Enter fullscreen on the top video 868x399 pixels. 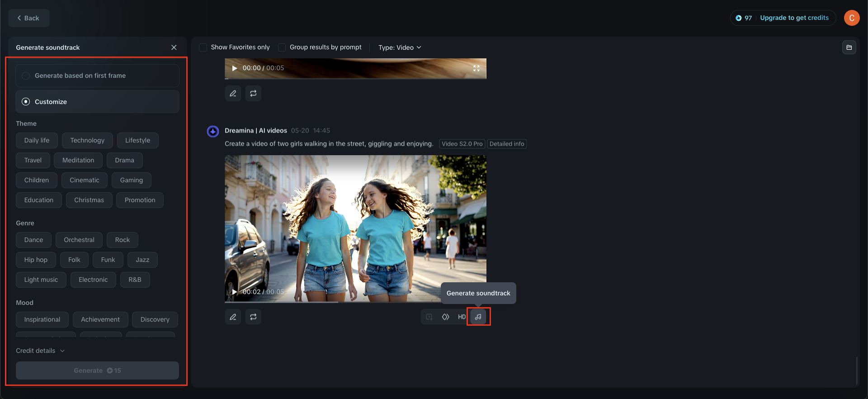pyautogui.click(x=476, y=68)
